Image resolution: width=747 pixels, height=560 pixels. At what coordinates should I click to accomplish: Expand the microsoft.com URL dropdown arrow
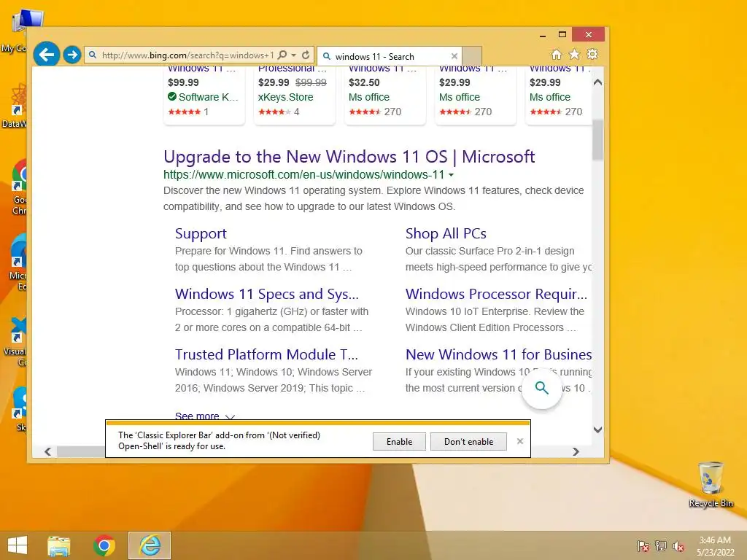click(x=451, y=175)
